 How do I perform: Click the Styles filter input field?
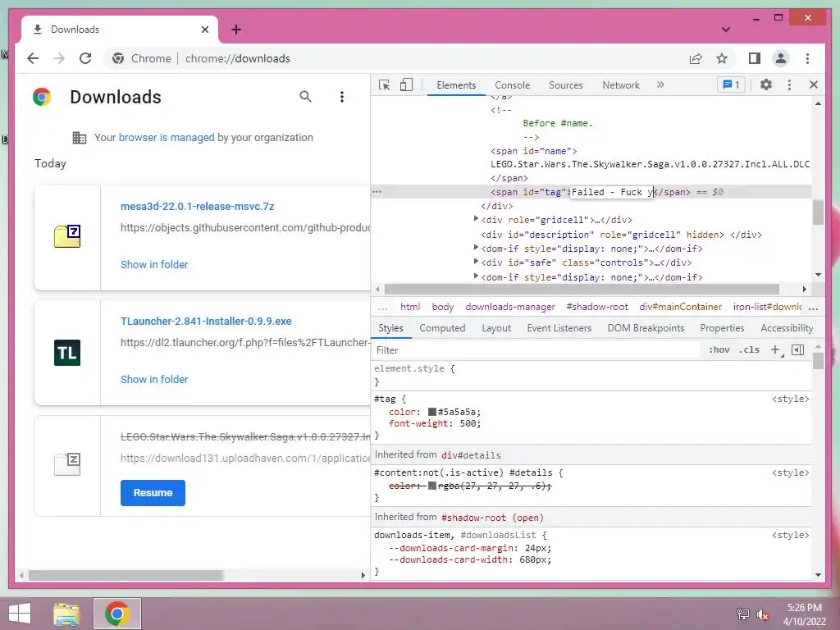click(x=536, y=349)
